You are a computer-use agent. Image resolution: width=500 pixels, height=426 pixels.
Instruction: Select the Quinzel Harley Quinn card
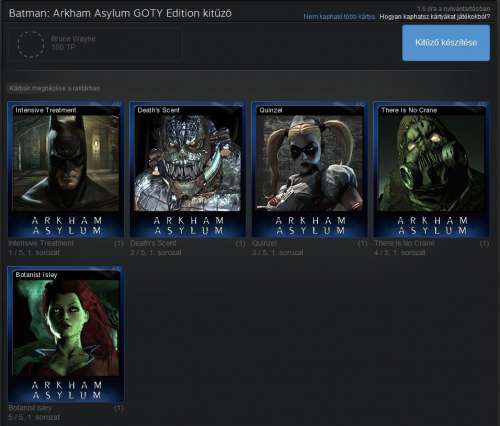310,170
